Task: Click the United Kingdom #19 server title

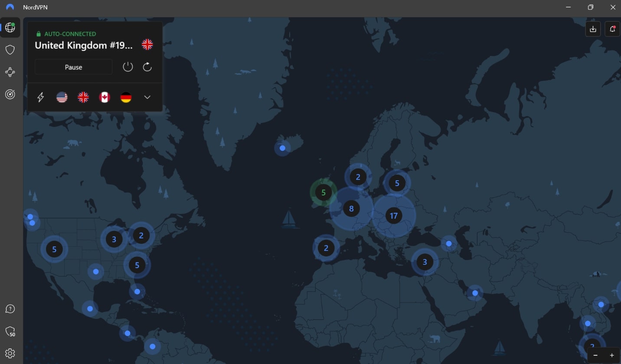Action: 84,45
